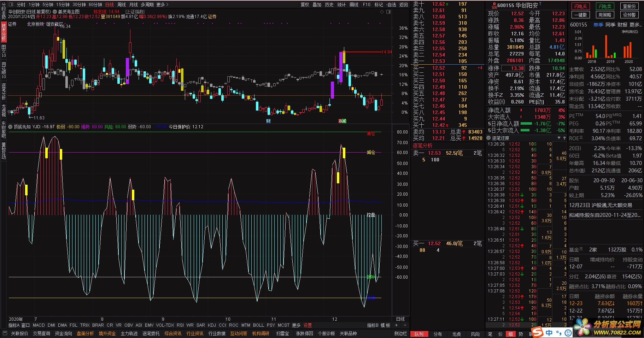
Task: Click 标记 mark tool
Action: [379, 5]
